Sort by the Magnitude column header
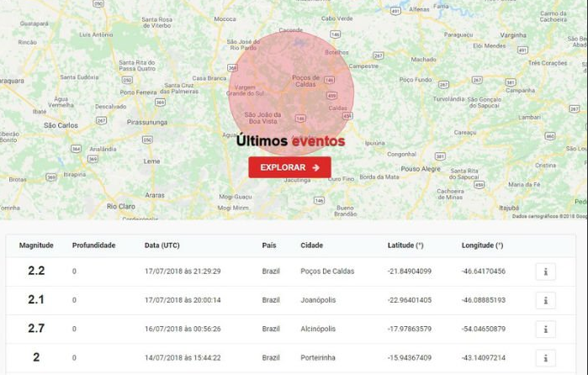This screenshot has width=588, height=385. (36, 245)
